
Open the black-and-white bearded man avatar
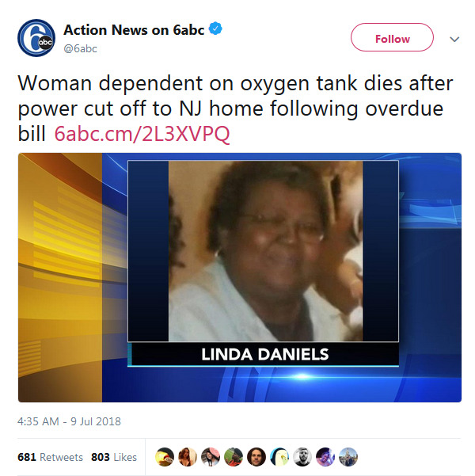(302, 457)
